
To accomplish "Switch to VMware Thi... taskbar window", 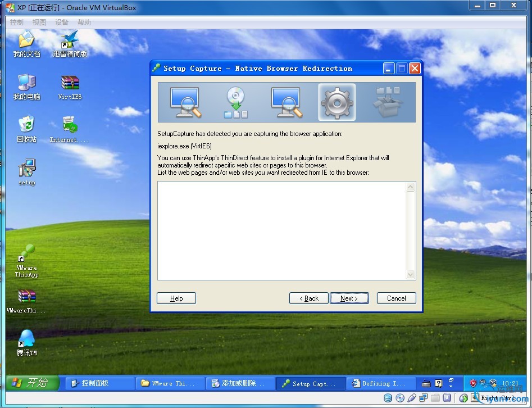I will coord(170,383).
